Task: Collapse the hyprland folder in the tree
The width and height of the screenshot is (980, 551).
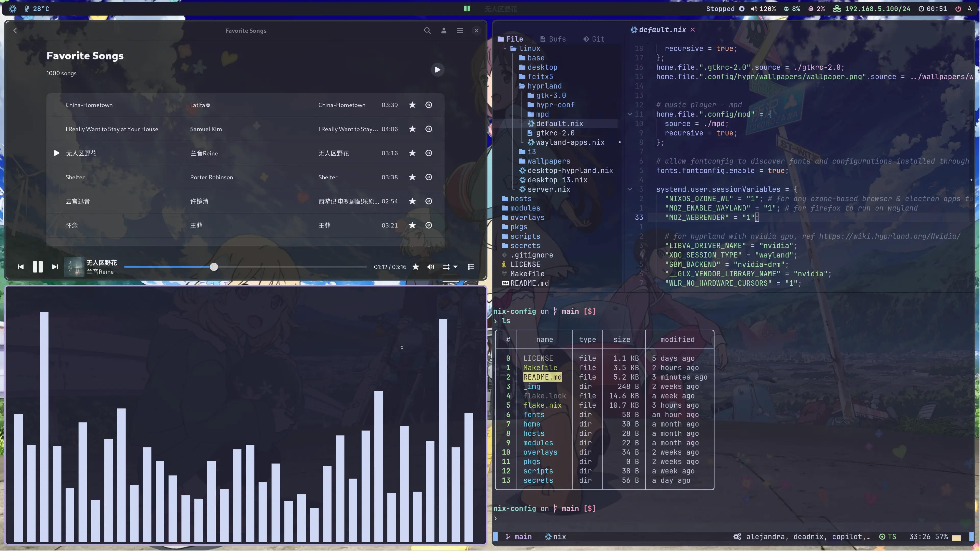Action: point(544,86)
